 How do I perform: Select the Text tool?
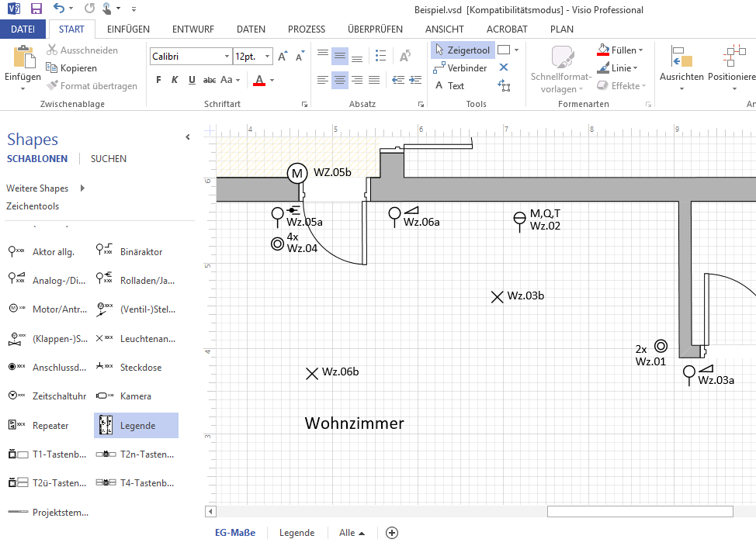[x=452, y=85]
